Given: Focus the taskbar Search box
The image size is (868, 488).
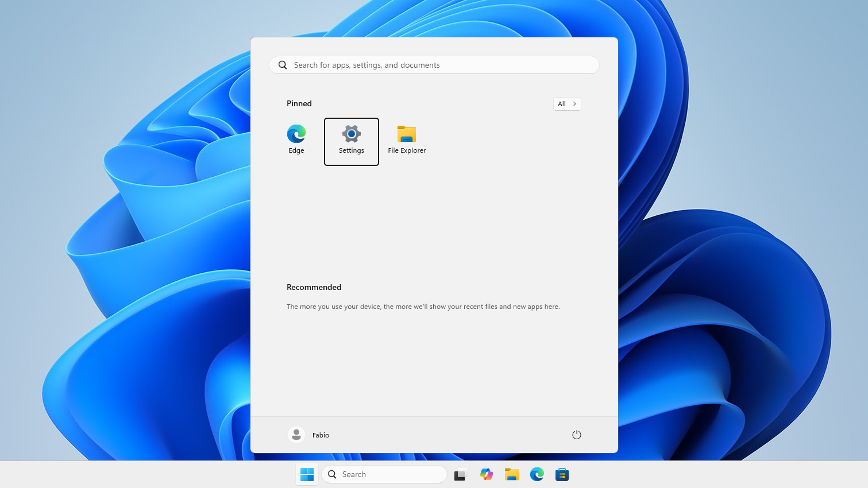Looking at the screenshot, I should tap(384, 474).
